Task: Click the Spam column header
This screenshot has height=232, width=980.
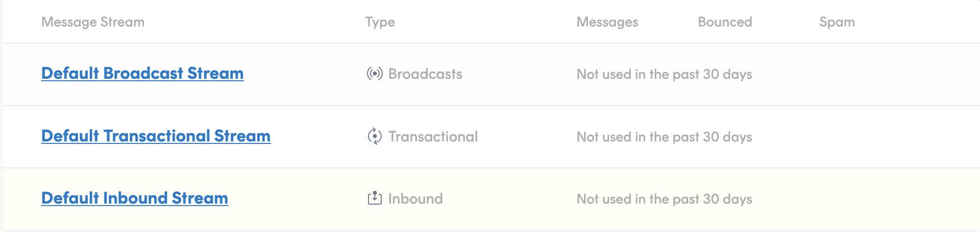Action: 837,22
